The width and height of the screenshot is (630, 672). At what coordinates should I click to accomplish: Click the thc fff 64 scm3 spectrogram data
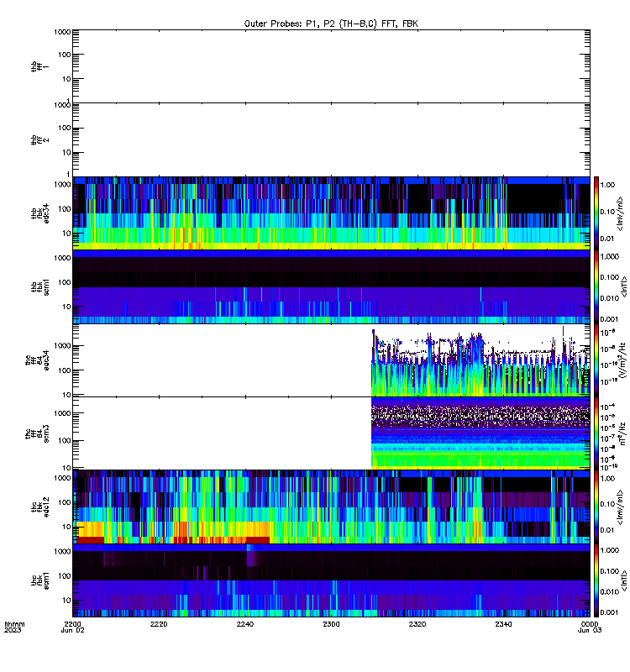coord(480,433)
